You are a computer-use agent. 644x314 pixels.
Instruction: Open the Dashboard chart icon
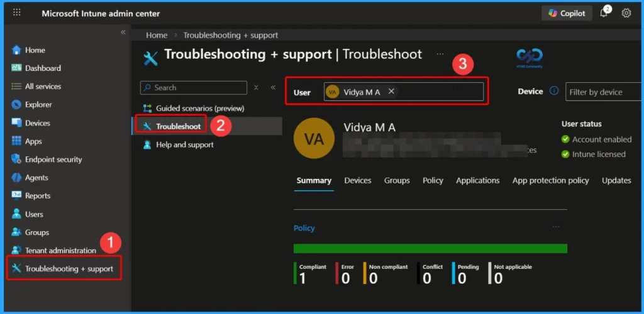[x=16, y=68]
